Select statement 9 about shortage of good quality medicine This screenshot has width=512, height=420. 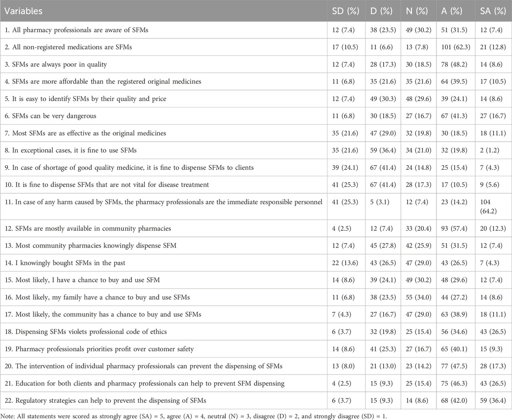point(256,168)
